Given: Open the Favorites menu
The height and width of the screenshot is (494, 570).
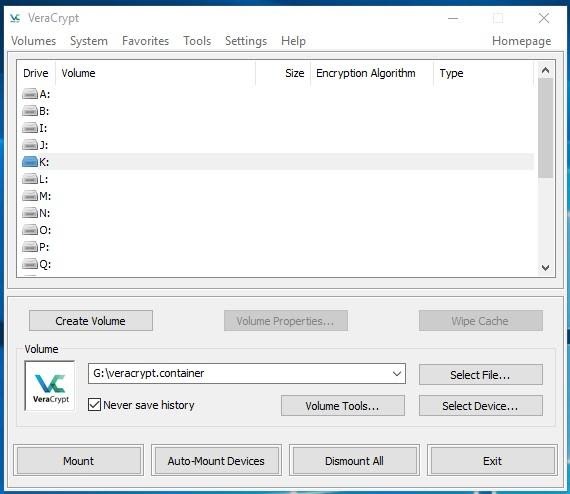Looking at the screenshot, I should pyautogui.click(x=145, y=41).
